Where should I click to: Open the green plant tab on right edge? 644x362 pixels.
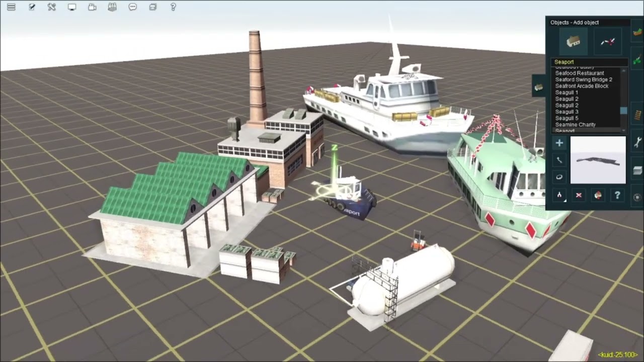(x=637, y=58)
